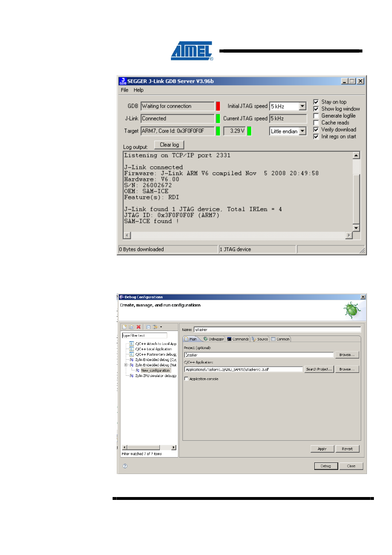Open Initial JTAG speed dropdown
Image resolution: width=392 pixels, height=555 pixels.
point(302,106)
